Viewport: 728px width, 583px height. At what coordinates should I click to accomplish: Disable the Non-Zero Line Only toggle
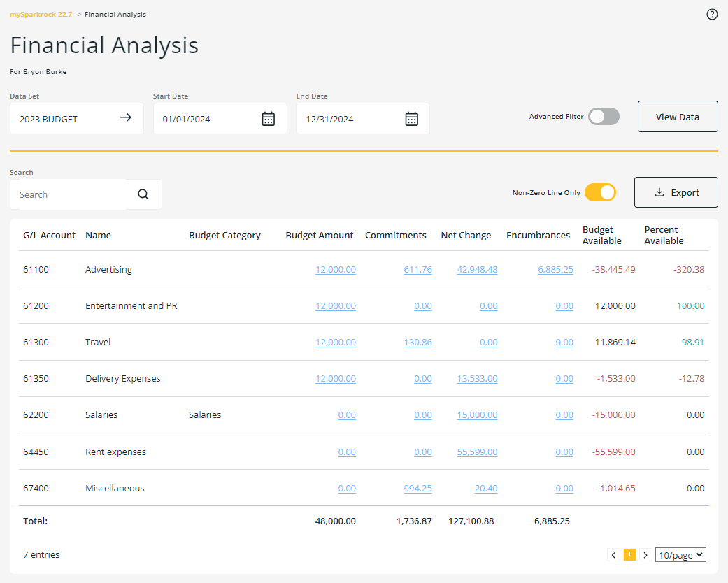(600, 192)
